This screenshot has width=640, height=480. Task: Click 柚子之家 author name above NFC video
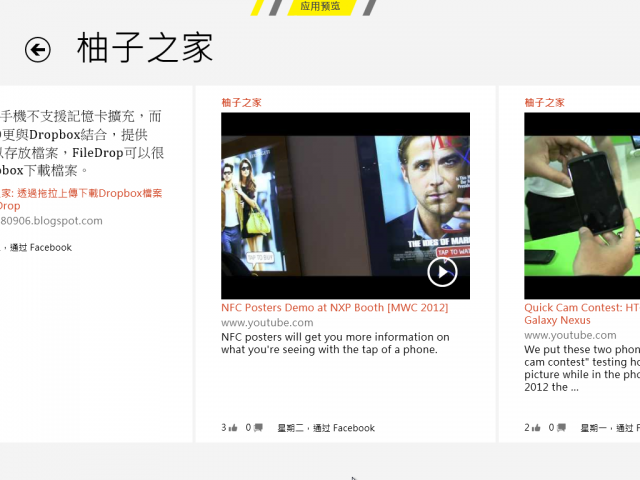241,102
